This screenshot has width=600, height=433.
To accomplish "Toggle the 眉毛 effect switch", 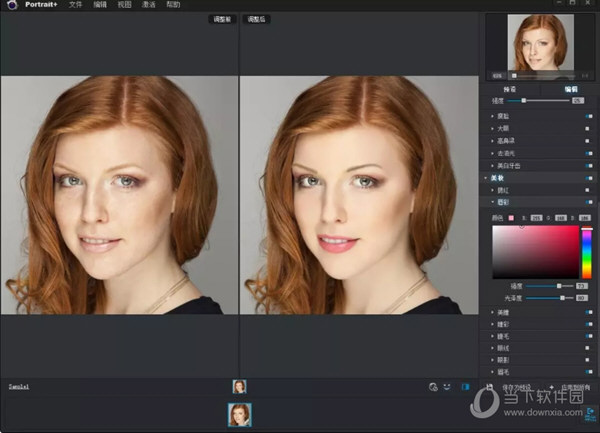I will pyautogui.click(x=589, y=372).
